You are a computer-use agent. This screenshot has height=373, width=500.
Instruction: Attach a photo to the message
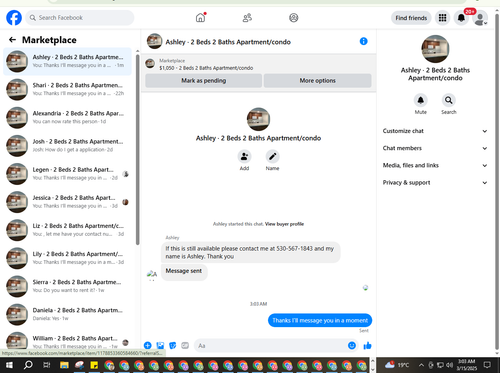pos(160,345)
